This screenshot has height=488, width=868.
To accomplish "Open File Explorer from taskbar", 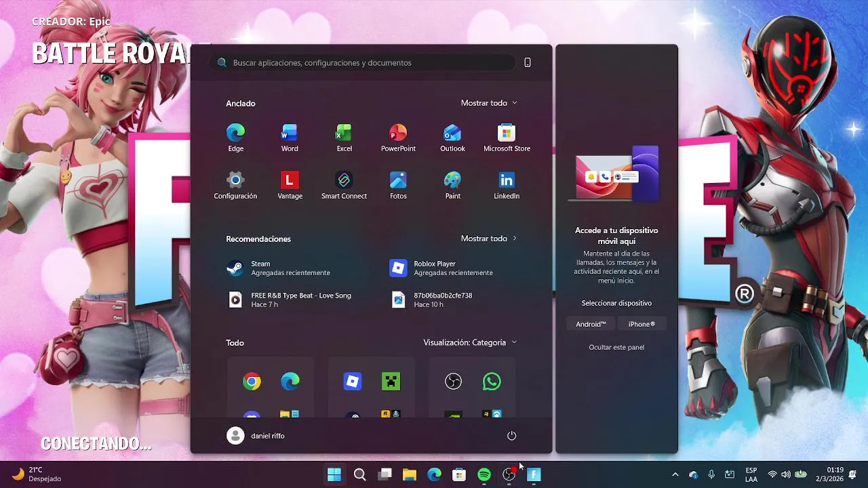I will (410, 474).
